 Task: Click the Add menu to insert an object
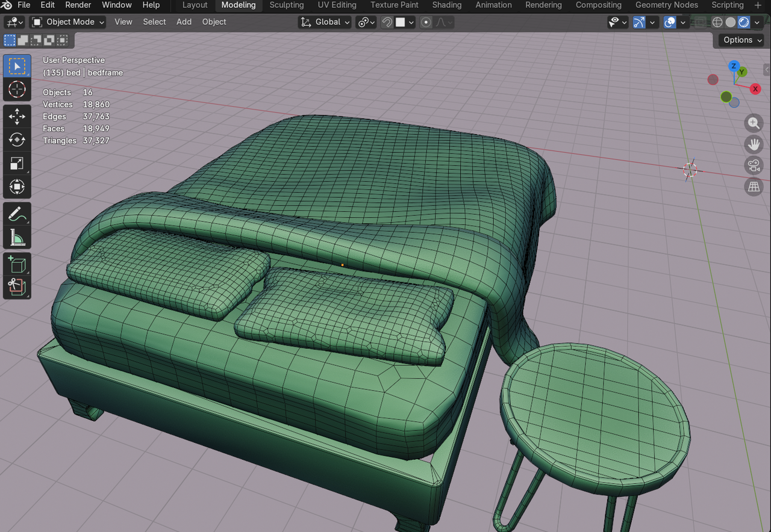184,22
